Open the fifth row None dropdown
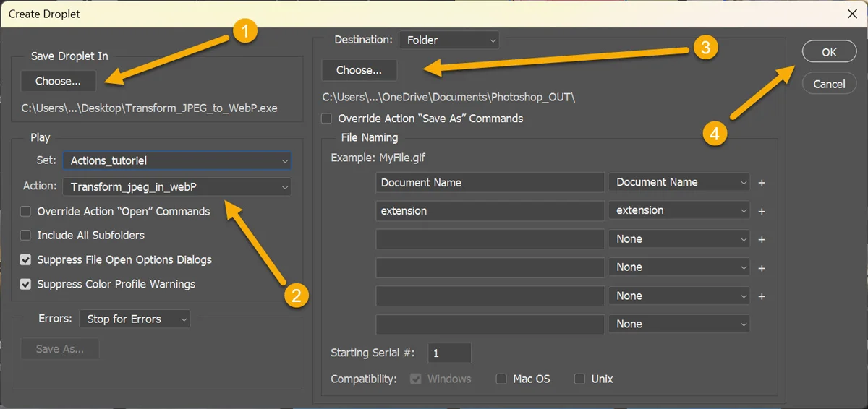Screen dimensions: 868x409 point(679,296)
